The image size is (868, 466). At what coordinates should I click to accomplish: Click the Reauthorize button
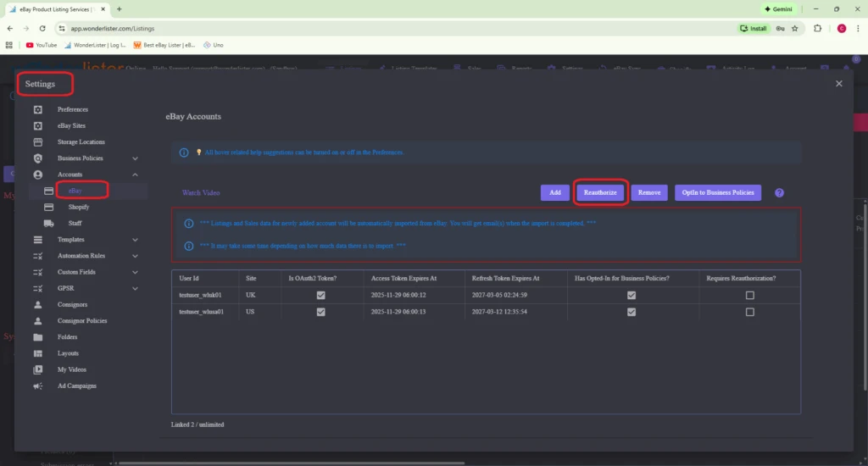pos(600,192)
